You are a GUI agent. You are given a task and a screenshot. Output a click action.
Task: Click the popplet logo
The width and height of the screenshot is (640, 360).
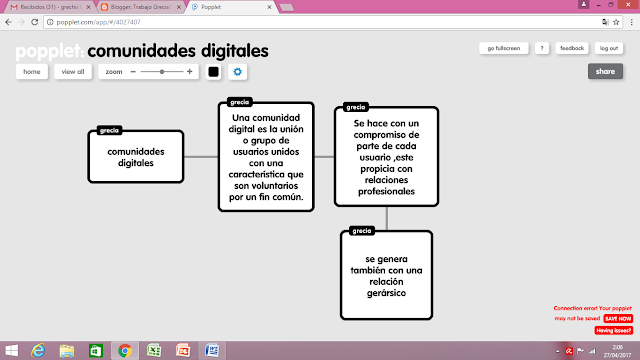pos(50,51)
